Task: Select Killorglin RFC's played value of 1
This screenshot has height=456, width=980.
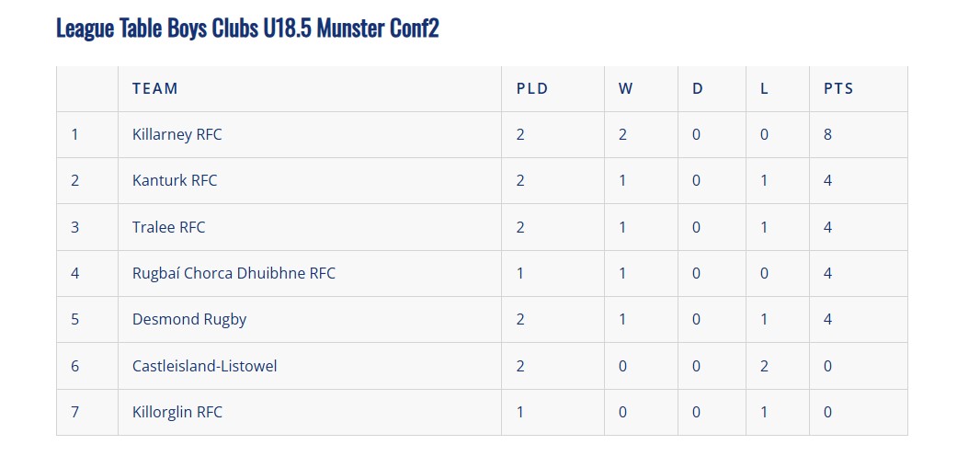Action: point(520,413)
